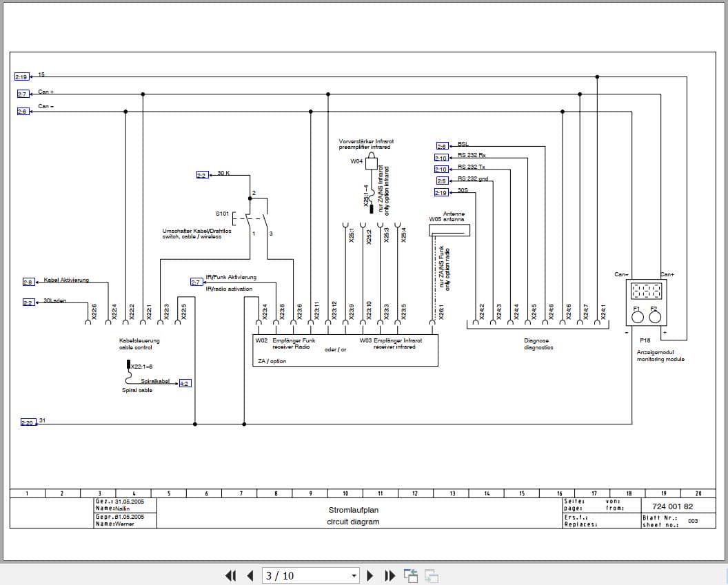
Task: Click the P18 monitoring module display
Action: (646, 291)
